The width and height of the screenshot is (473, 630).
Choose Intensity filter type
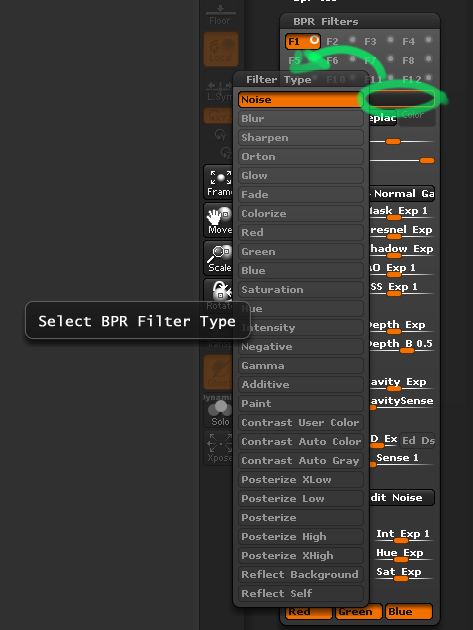tap(301, 328)
